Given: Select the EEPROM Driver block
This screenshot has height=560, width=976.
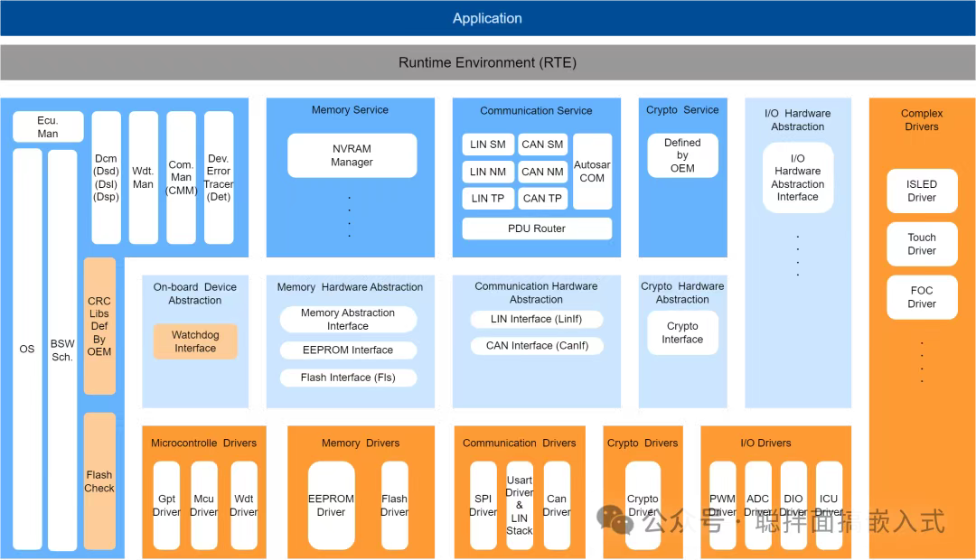Looking at the screenshot, I should (x=331, y=505).
